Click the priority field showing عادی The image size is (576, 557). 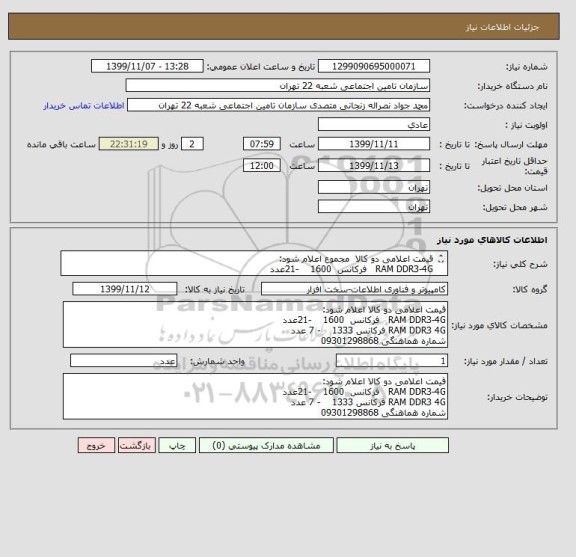pyautogui.click(x=374, y=125)
